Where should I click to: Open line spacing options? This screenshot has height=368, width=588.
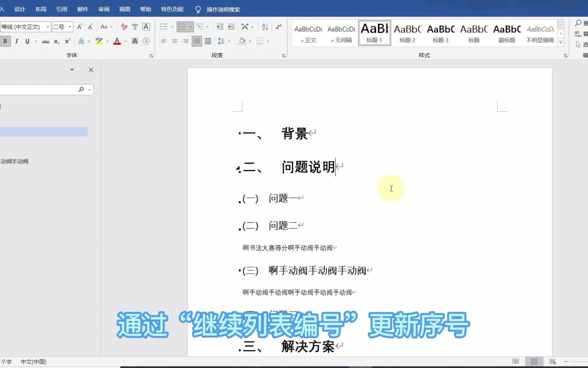222,41
